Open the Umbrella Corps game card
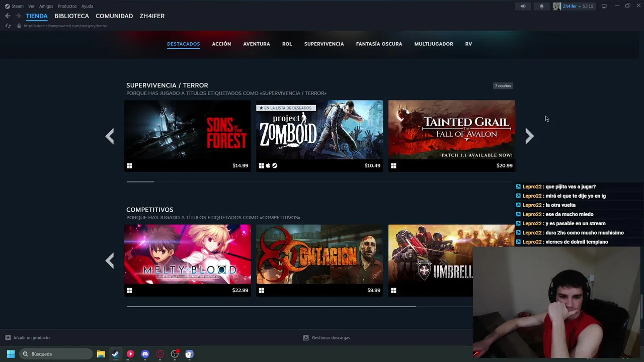Screen dimensions: 644x362 click(431, 260)
